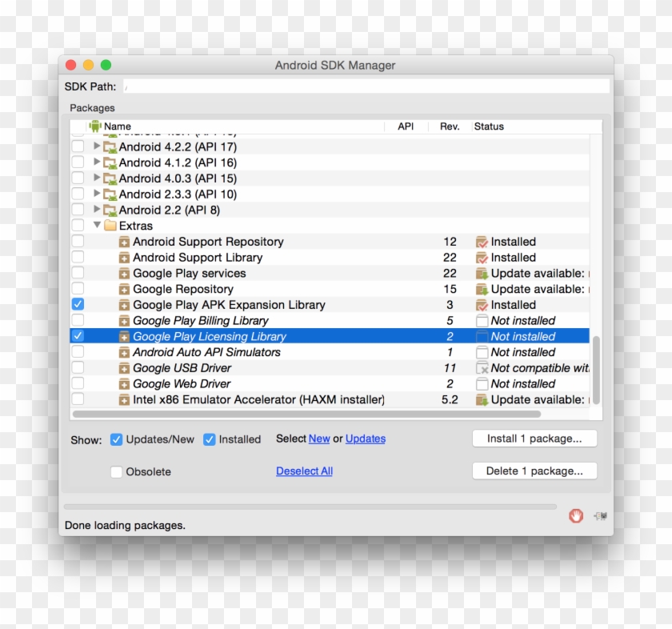672x629 pixels.
Task: Click the red stop-loading hand icon
Action: coord(575,516)
